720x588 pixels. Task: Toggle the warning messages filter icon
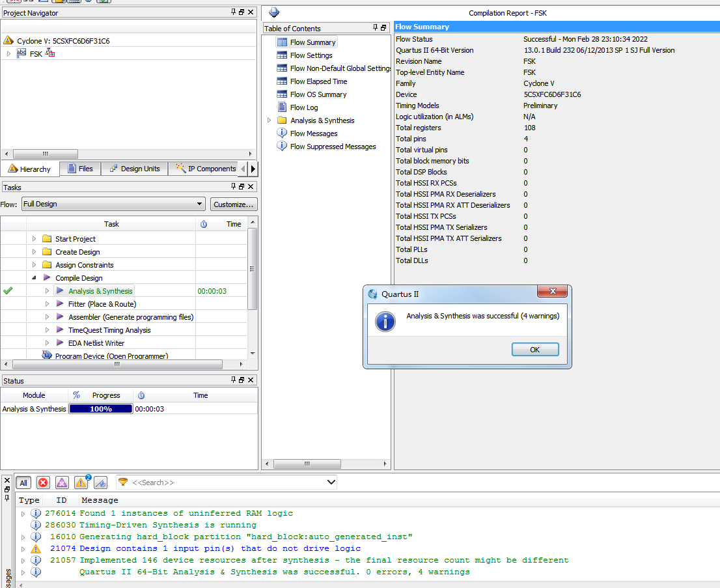click(81, 483)
